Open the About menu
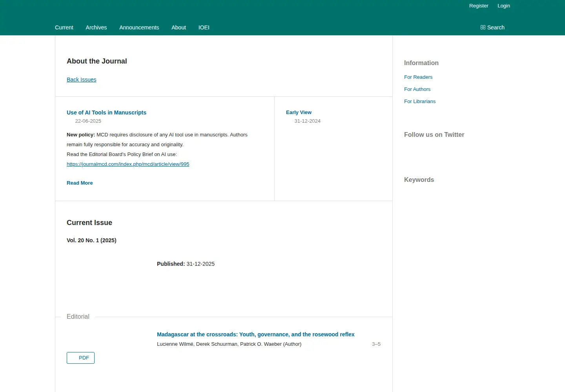565x392 pixels. pos(179,27)
